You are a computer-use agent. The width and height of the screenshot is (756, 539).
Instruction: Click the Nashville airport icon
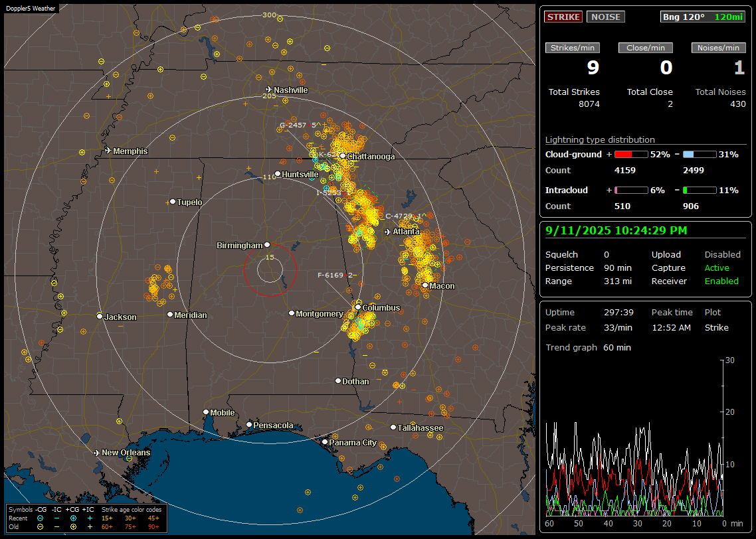[x=268, y=90]
